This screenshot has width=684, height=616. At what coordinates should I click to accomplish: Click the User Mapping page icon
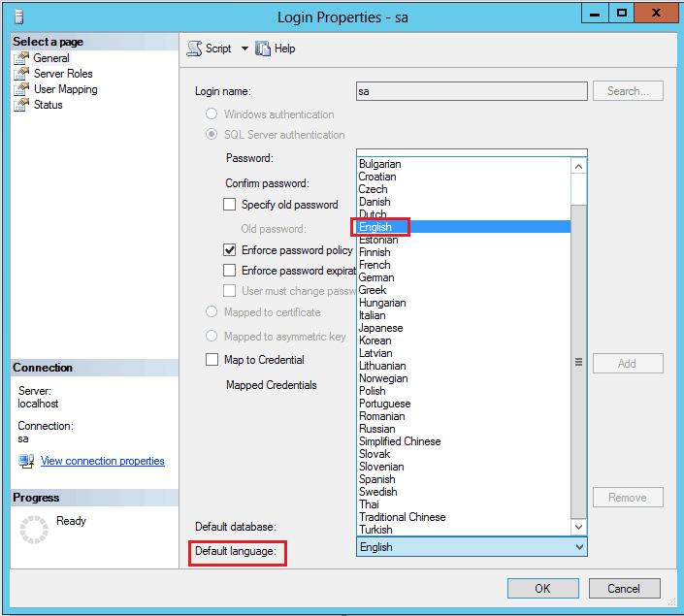tap(21, 89)
